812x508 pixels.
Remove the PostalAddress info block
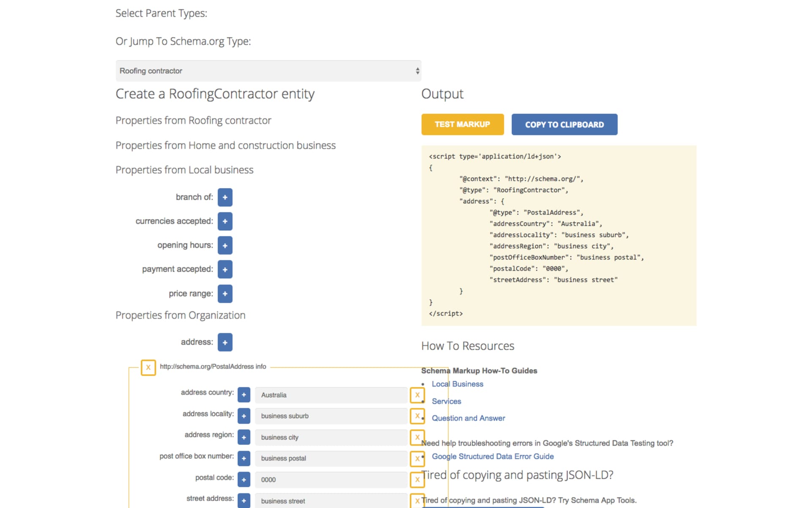click(148, 367)
